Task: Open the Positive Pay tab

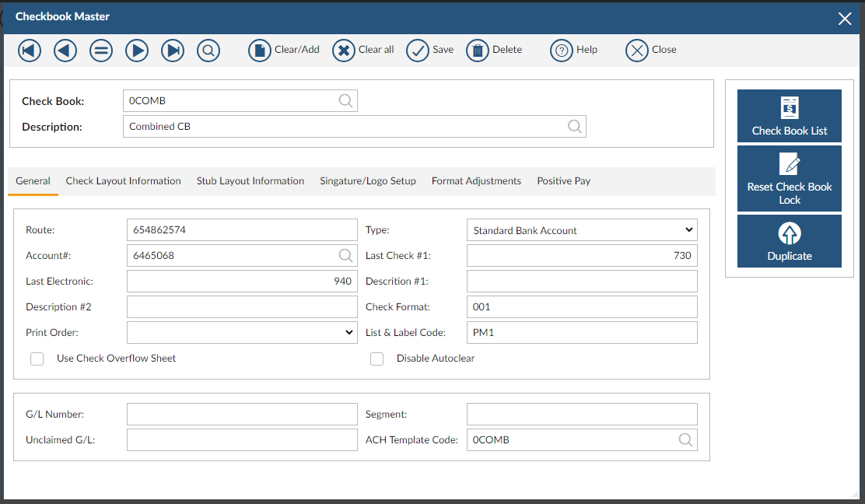Action: pyautogui.click(x=563, y=181)
